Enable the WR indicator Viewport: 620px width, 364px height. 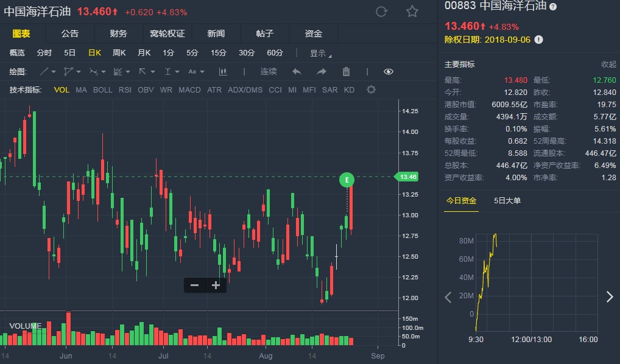click(166, 89)
